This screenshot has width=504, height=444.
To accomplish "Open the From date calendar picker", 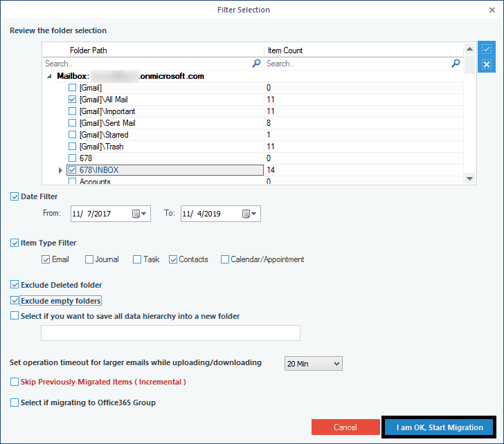I will pyautogui.click(x=140, y=214).
